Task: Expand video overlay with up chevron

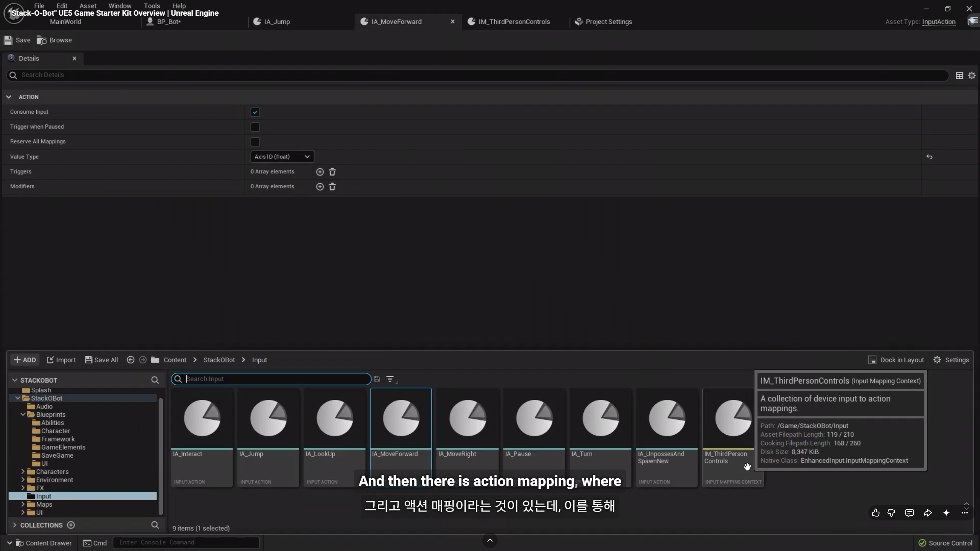Action: coord(490,540)
